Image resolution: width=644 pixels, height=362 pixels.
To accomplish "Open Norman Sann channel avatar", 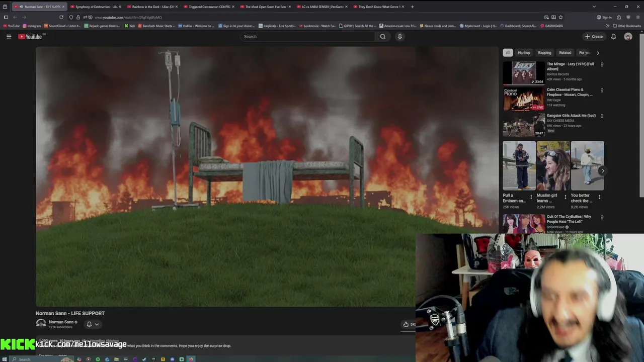I will pyautogui.click(x=41, y=324).
